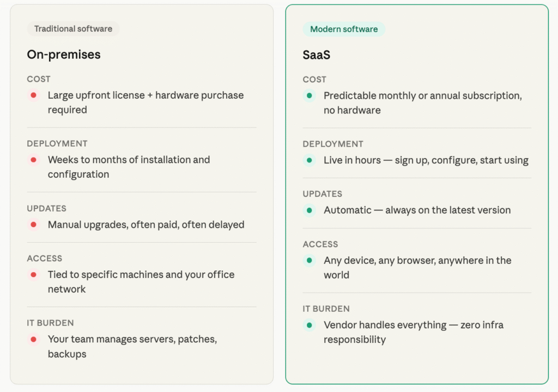Click the DEPLOYMENT label in On-premises card
The width and height of the screenshot is (558, 392).
click(x=57, y=143)
